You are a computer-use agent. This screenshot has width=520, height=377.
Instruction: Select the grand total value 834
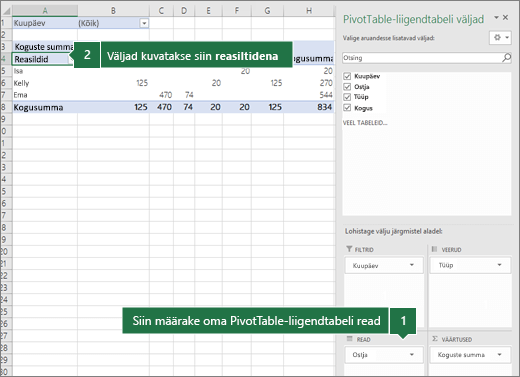pyautogui.click(x=324, y=107)
